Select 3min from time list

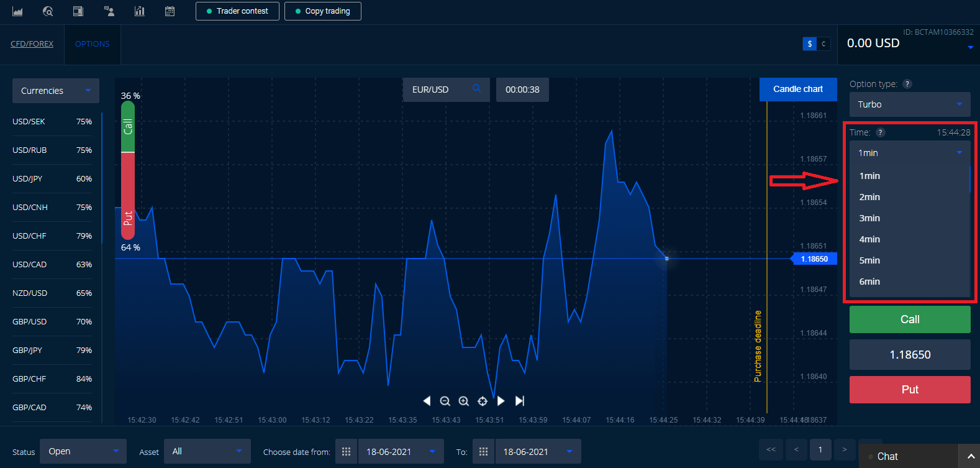[x=909, y=218]
